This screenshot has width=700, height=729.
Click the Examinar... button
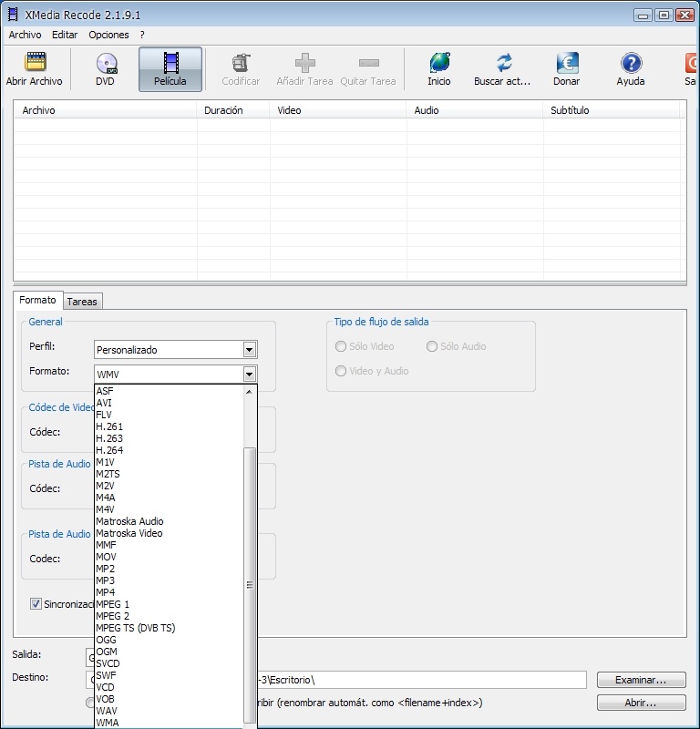point(641,680)
